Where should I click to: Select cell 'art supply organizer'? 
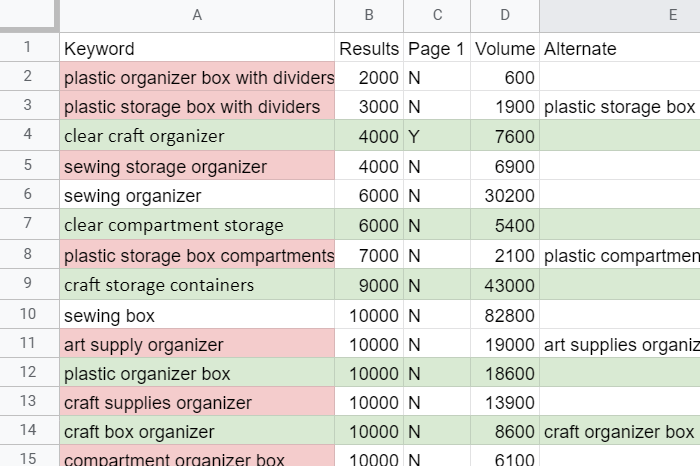click(x=197, y=344)
